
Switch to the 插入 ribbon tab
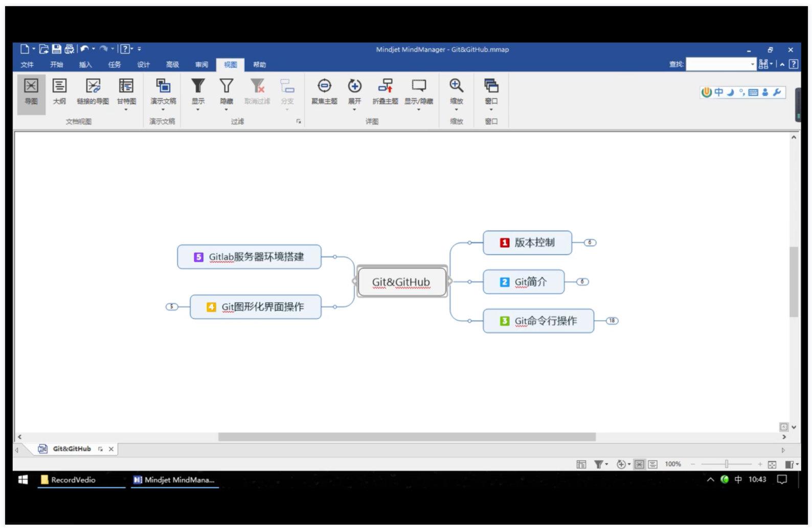click(85, 64)
